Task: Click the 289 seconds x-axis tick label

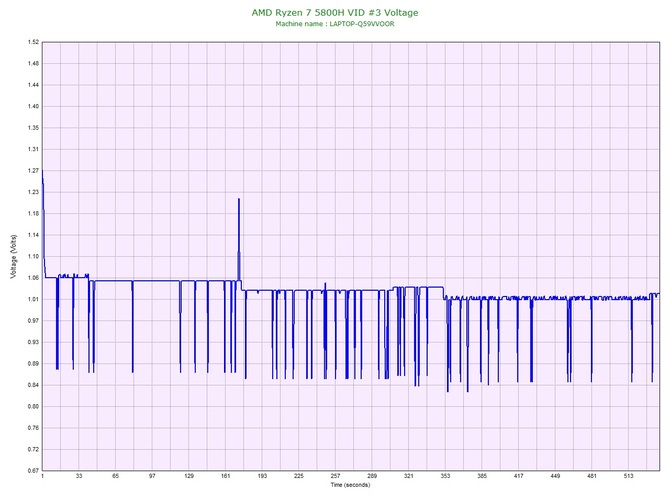Action: [x=372, y=476]
